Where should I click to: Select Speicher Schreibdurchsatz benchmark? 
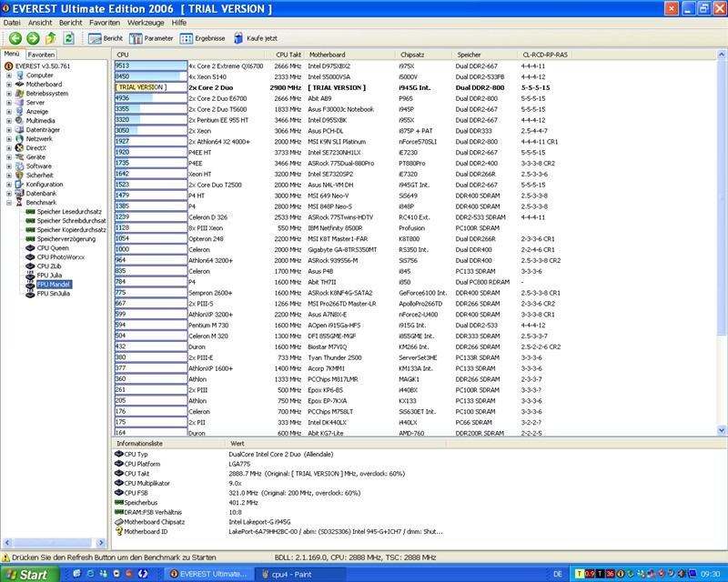(x=72, y=221)
